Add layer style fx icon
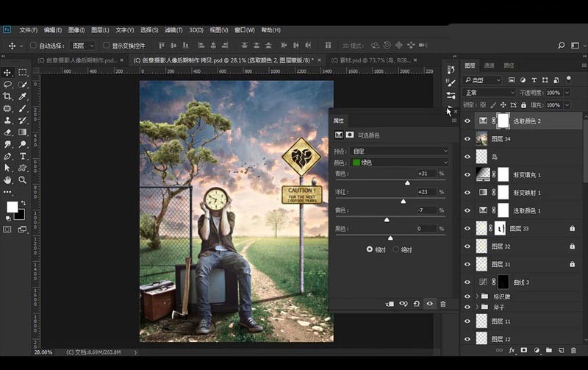This screenshot has width=588, height=370. (x=512, y=350)
